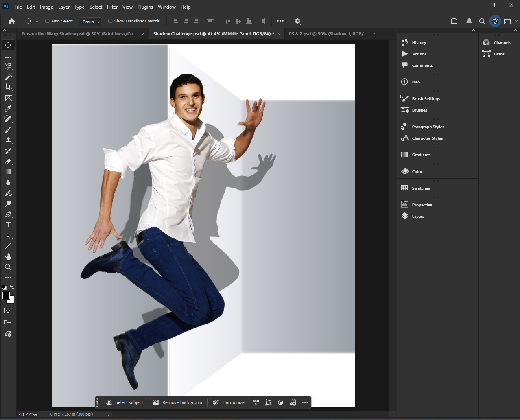Viewport: 520px width, 420px height.
Task: Select the Crop tool
Action: (x=8, y=87)
